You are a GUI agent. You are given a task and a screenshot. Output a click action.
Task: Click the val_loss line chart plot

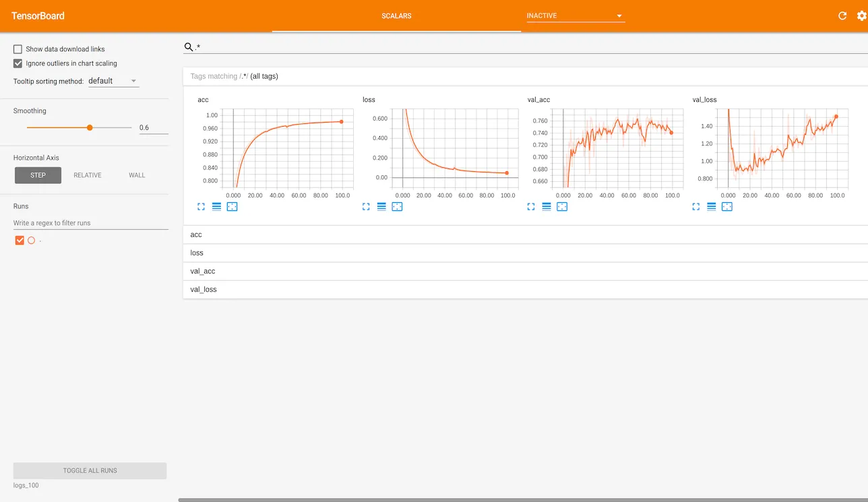[x=782, y=148]
